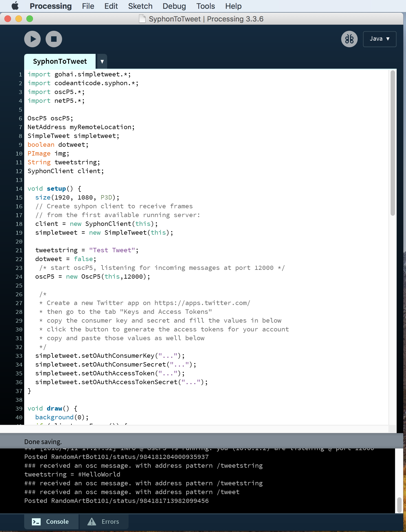This screenshot has width=406, height=532.
Task: Click 'PImage img;' declaration
Action: tap(48, 154)
